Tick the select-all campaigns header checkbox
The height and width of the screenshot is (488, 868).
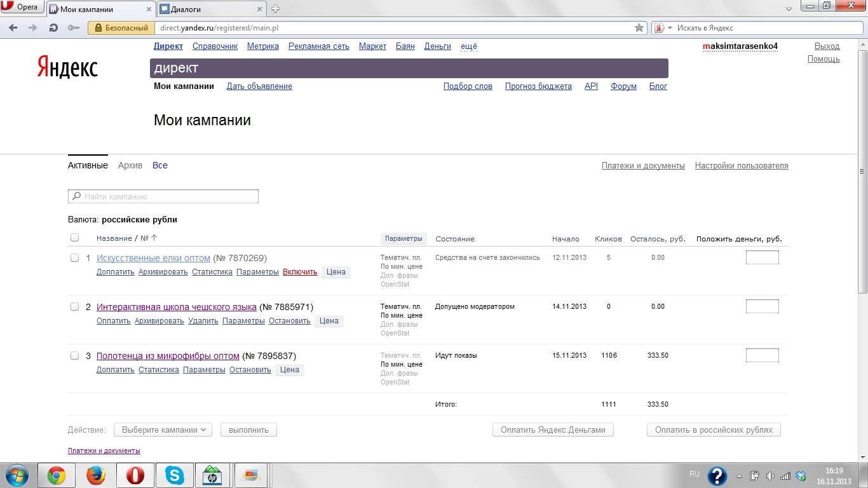[x=74, y=238]
